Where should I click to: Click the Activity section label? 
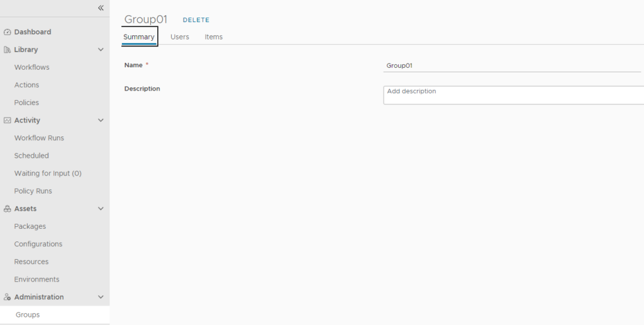[x=27, y=120]
